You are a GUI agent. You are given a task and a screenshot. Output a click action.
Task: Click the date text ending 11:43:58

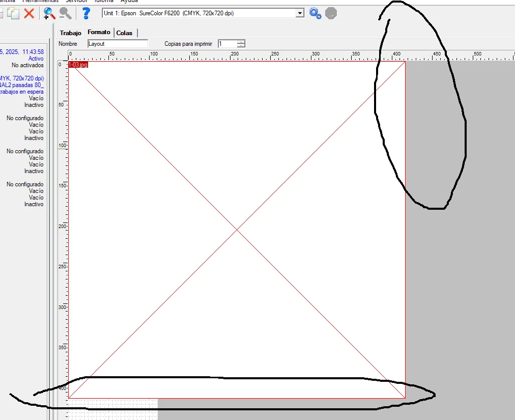point(22,51)
